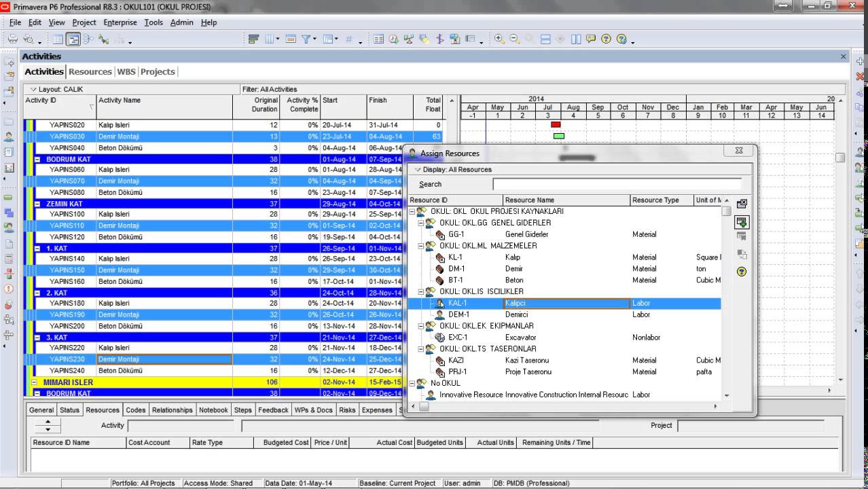
Task: Click yellow Help icon in Assign Resources dialog
Action: (x=742, y=272)
